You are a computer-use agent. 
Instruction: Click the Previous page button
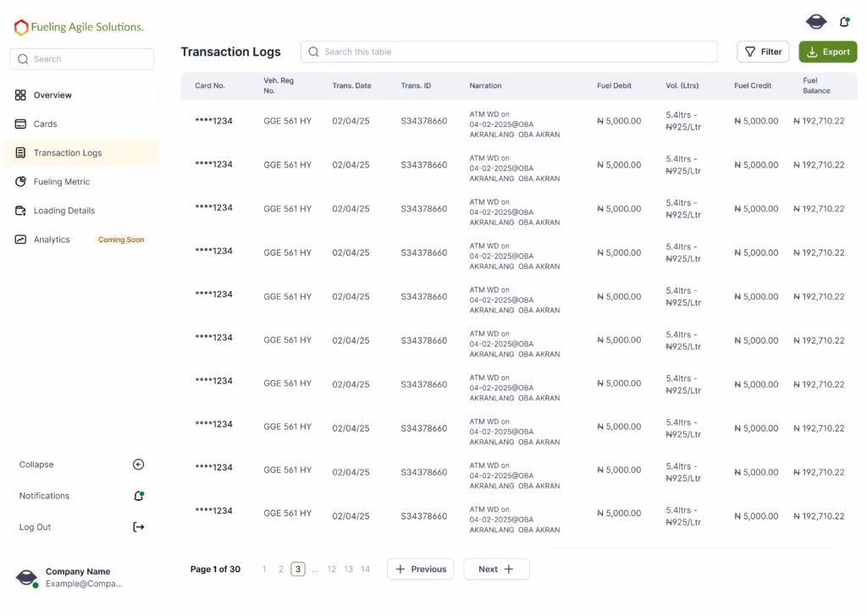coord(420,569)
